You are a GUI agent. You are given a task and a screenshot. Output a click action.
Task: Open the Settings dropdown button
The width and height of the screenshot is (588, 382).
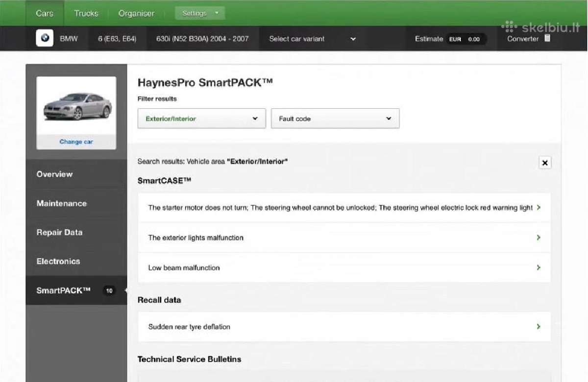200,13
